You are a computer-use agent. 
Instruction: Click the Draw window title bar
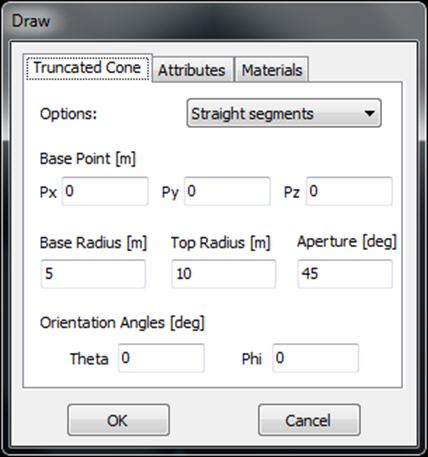pos(213,21)
